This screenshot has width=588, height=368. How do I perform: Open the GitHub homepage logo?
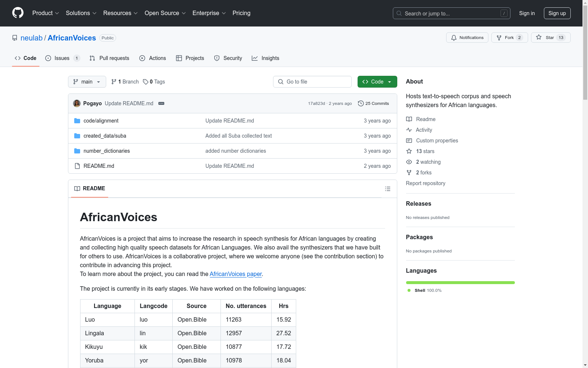click(18, 13)
